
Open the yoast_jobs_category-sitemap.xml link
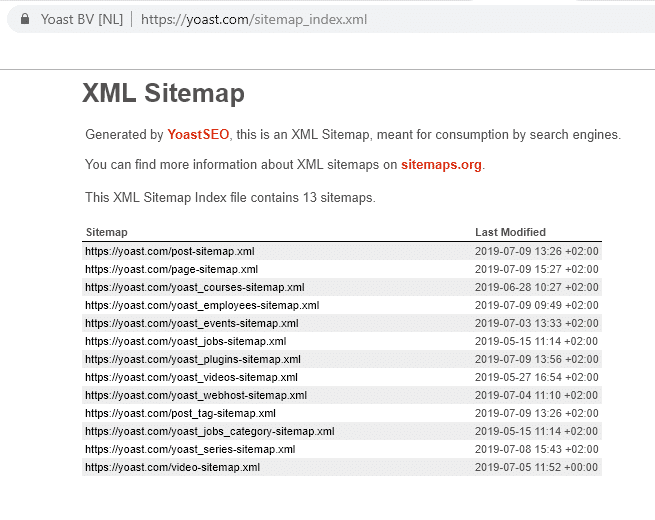click(x=210, y=431)
